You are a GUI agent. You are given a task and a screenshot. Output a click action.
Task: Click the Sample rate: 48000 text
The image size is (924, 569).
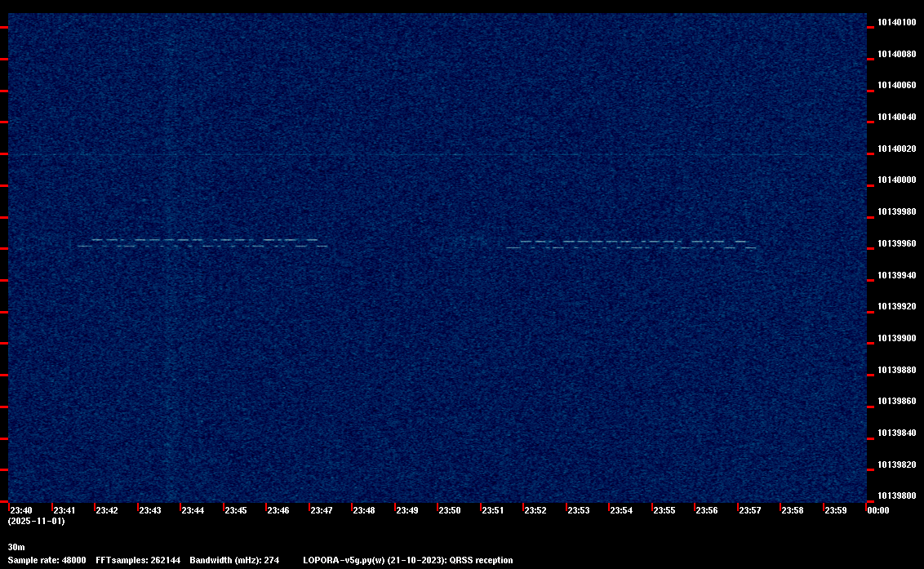(47, 560)
